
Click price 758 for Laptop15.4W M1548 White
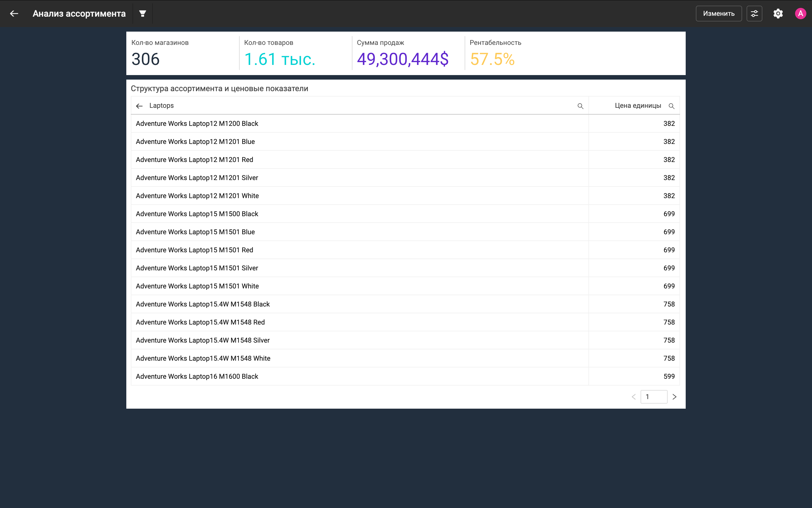click(x=669, y=358)
